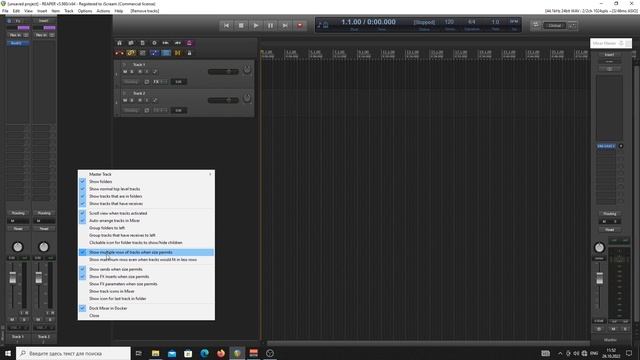Image resolution: width=640 pixels, height=360 pixels.
Task: Click the Master pan knob in the mixer
Action: pos(599,247)
